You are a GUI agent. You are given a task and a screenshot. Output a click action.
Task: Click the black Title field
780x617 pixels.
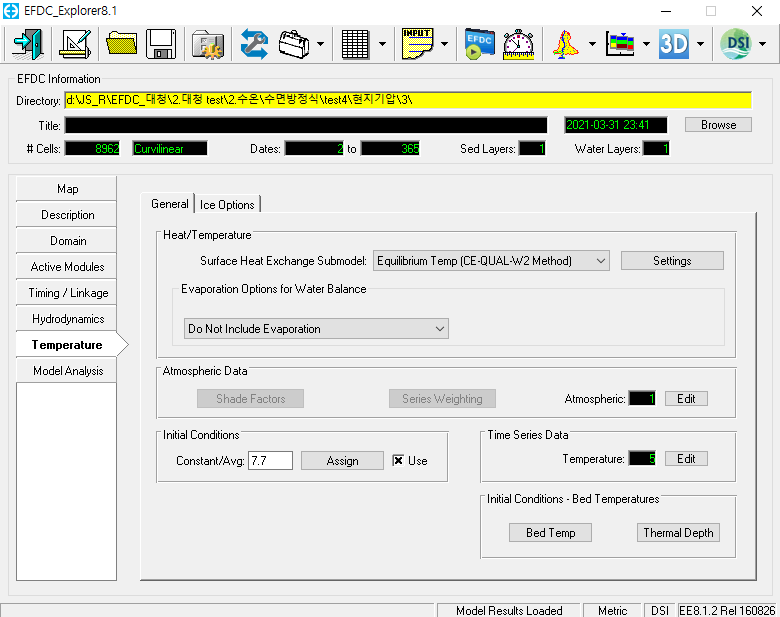[306, 125]
